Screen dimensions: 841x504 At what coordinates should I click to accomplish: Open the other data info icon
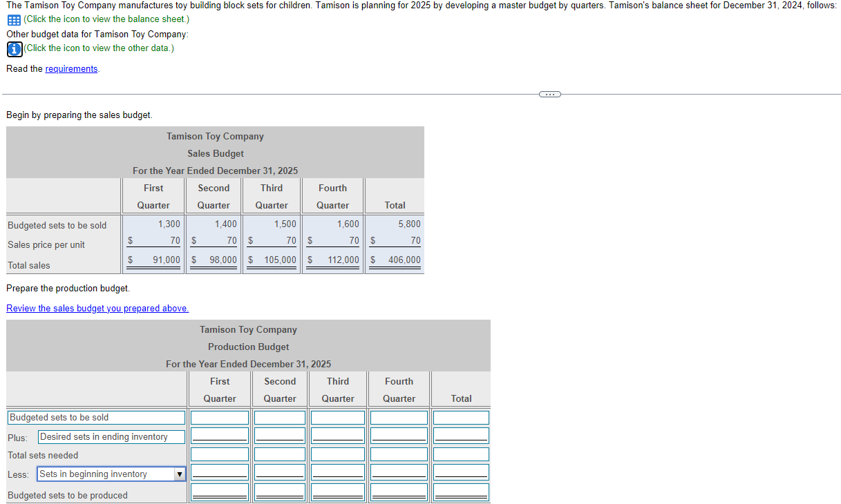coord(14,49)
